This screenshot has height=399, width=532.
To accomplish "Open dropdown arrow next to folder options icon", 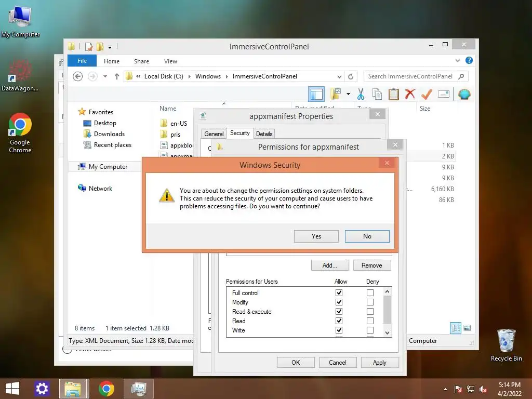I will pyautogui.click(x=349, y=94).
